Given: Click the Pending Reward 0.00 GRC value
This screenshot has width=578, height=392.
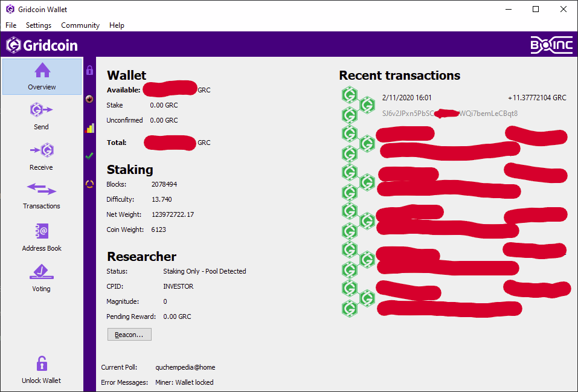Looking at the screenshot, I should (x=177, y=316).
